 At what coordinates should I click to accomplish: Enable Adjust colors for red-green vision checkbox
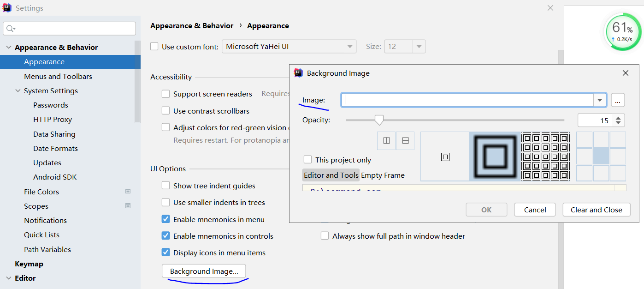(x=166, y=127)
